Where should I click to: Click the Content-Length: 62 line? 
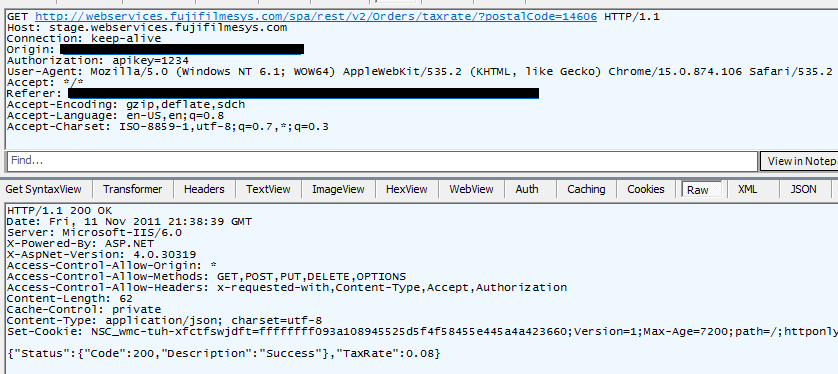click(70, 299)
